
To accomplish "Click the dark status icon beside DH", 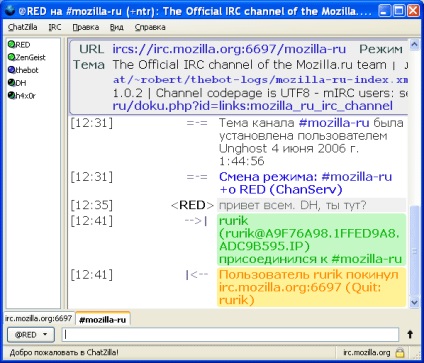I will [11, 82].
